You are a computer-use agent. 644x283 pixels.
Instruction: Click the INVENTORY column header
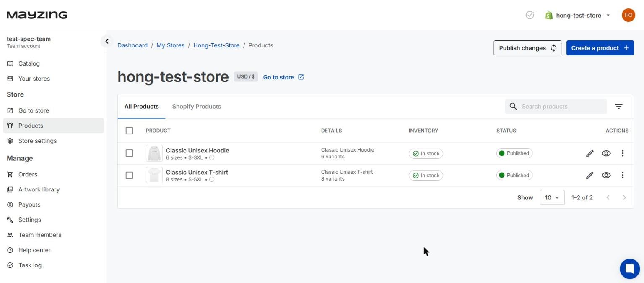click(x=423, y=131)
